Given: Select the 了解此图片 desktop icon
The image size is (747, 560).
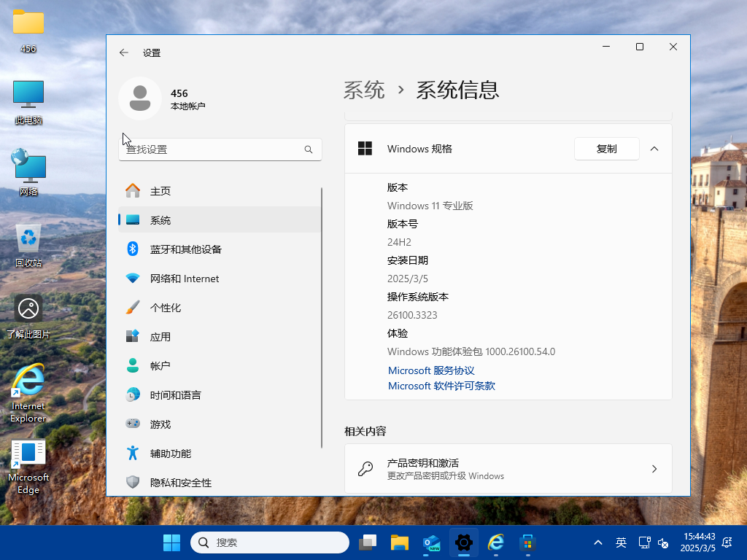Looking at the screenshot, I should click(x=28, y=316).
